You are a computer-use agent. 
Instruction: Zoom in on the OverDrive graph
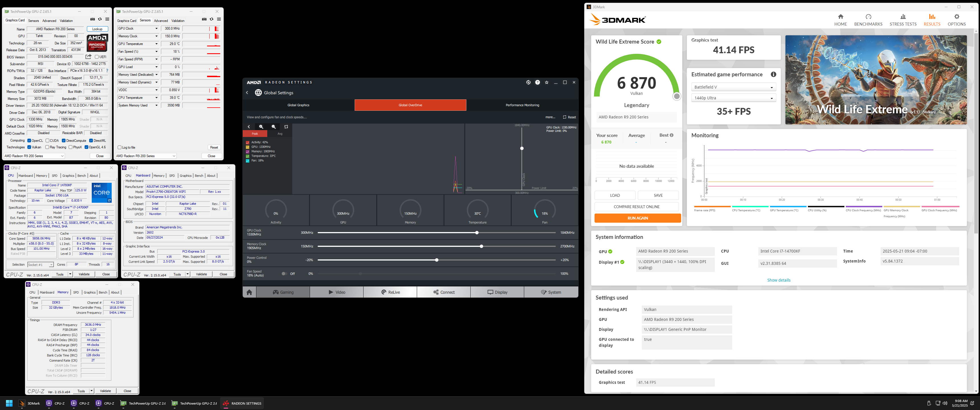point(261,127)
